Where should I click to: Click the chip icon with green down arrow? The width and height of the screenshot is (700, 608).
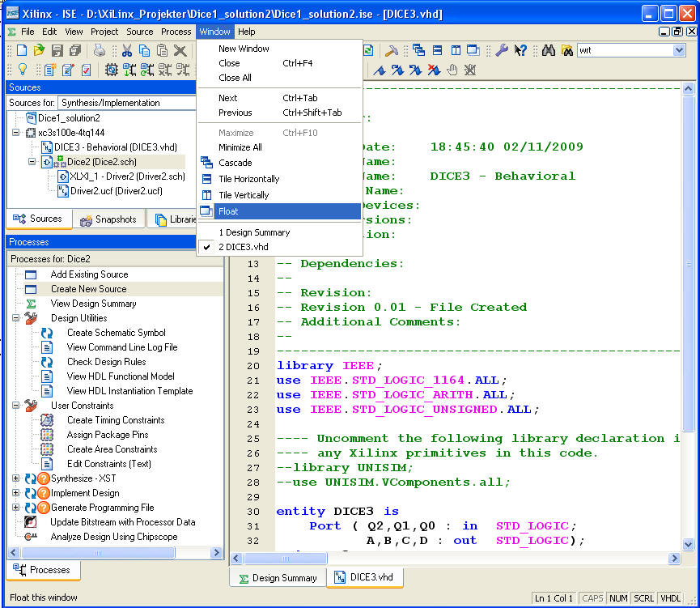(129, 70)
